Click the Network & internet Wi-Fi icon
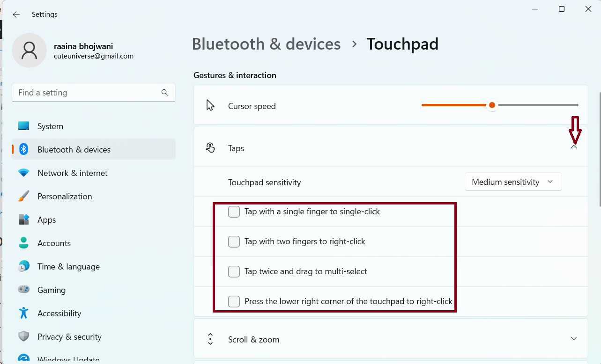The image size is (601, 364). coord(23,173)
